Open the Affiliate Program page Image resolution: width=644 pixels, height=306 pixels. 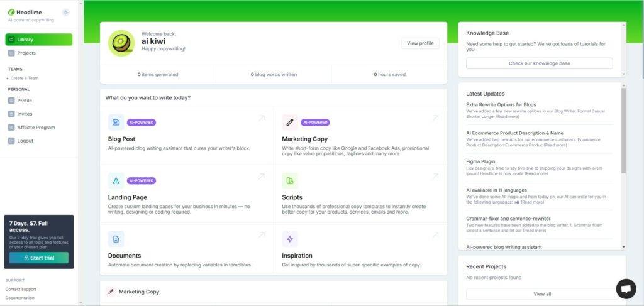click(36, 127)
